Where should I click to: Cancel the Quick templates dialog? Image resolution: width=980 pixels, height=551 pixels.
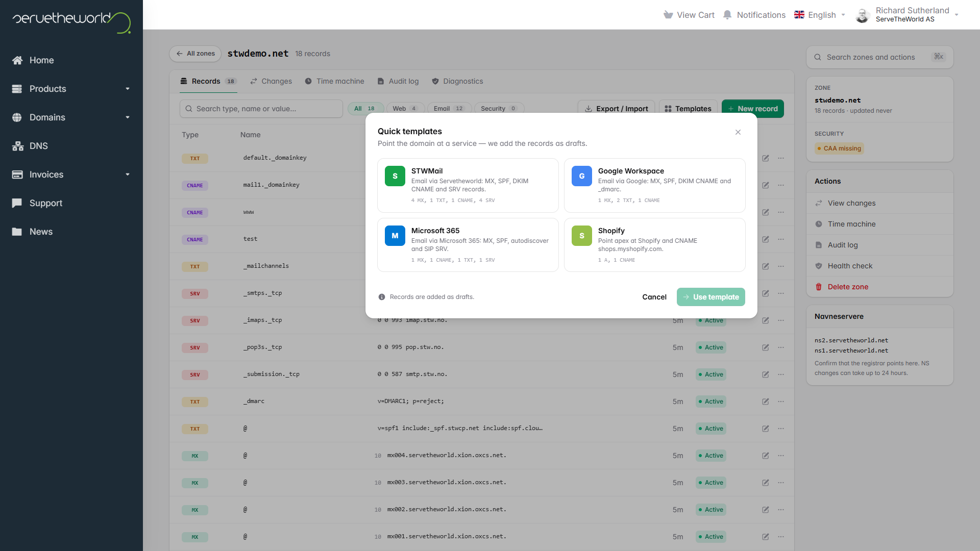pyautogui.click(x=654, y=297)
